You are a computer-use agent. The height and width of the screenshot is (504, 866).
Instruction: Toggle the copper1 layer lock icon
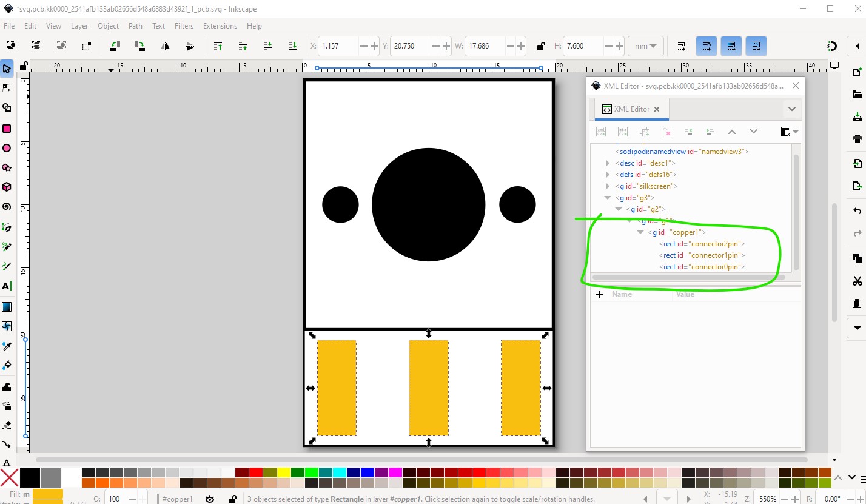[232, 499]
